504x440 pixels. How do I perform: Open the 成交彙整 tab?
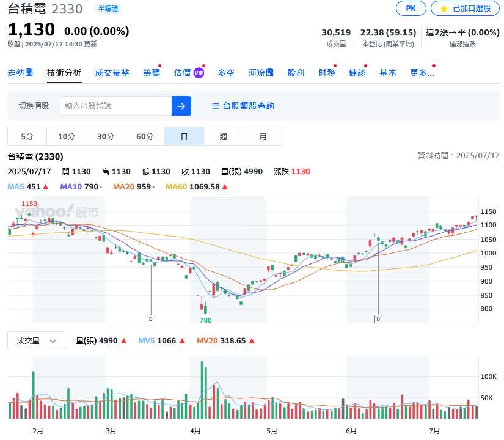(112, 73)
